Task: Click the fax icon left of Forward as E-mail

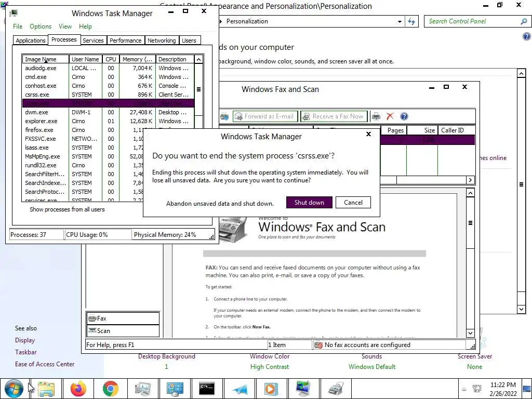Action: [224, 116]
